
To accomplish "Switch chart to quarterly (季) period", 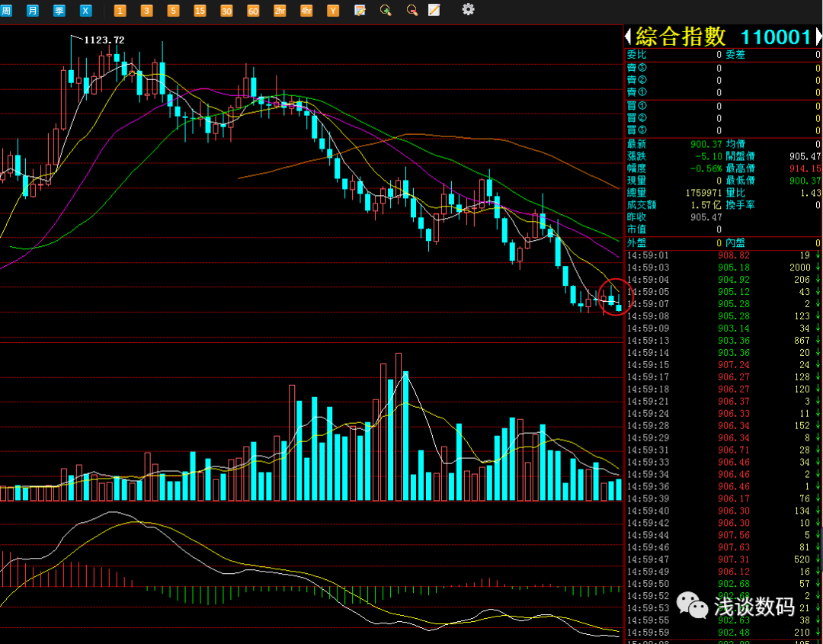I will [59, 11].
